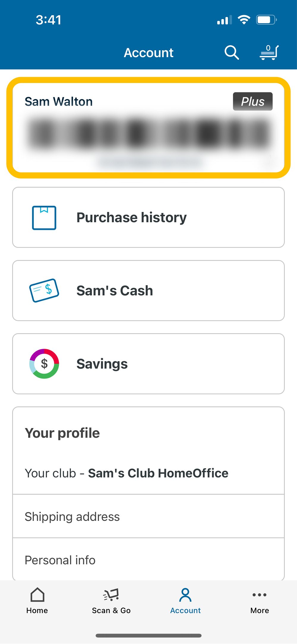
Task: Open Savings label
Action: coord(102,364)
